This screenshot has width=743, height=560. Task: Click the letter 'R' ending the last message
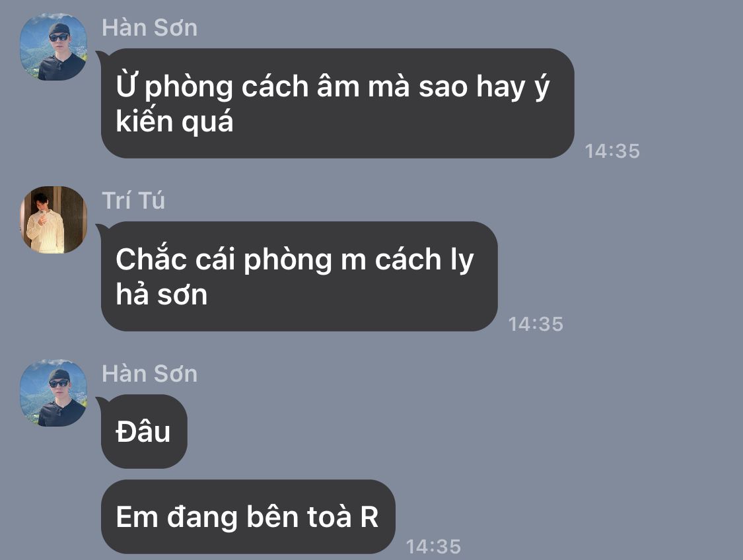pos(369,517)
